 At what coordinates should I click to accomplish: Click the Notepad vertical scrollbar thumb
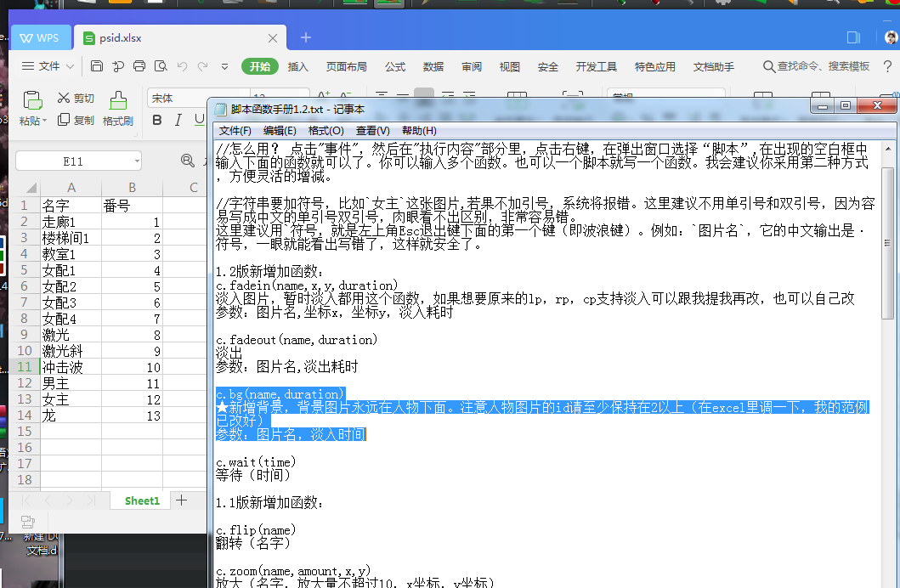[887, 243]
